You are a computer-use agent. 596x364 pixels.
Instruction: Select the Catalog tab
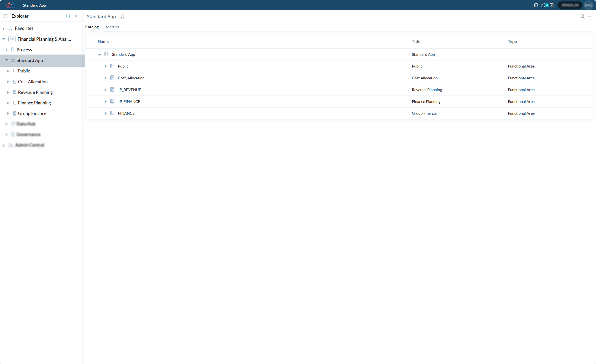click(x=92, y=27)
